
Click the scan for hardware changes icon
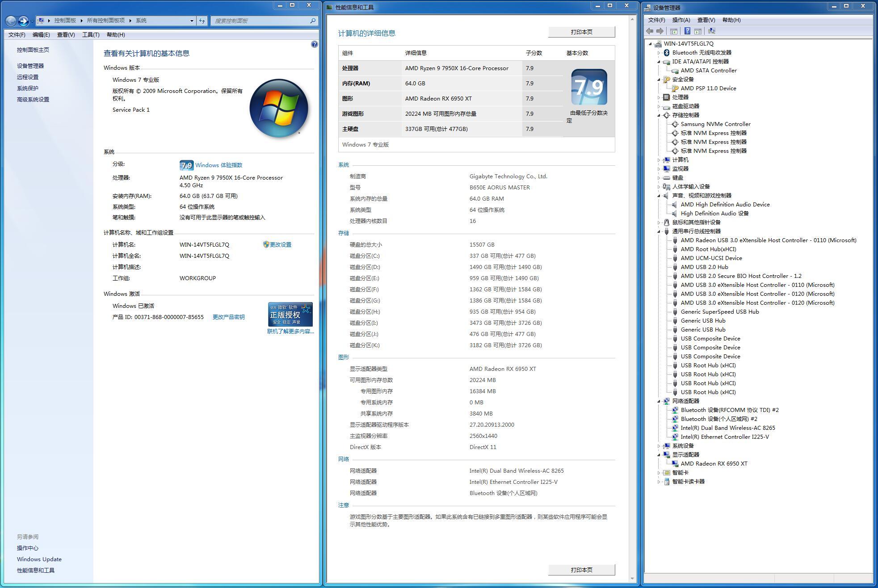[712, 31]
